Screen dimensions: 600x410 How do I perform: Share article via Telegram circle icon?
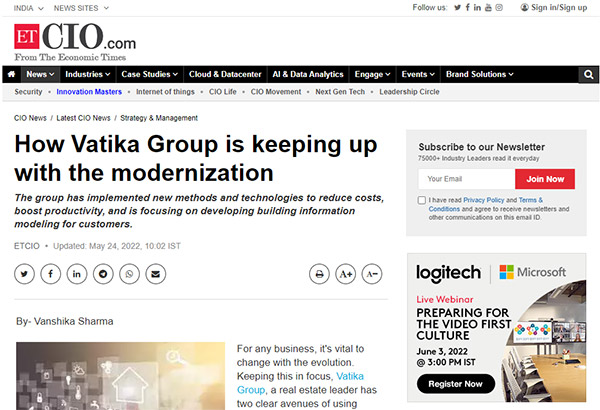(x=103, y=274)
